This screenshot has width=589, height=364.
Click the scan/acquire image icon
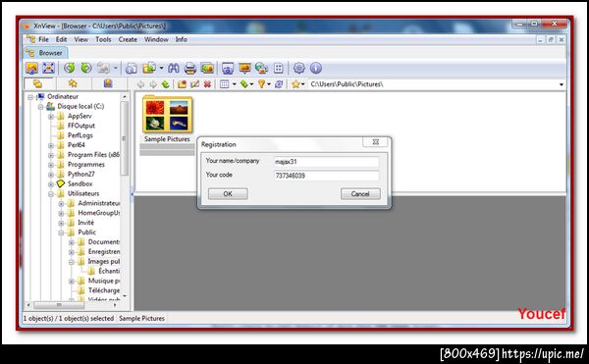coord(207,68)
